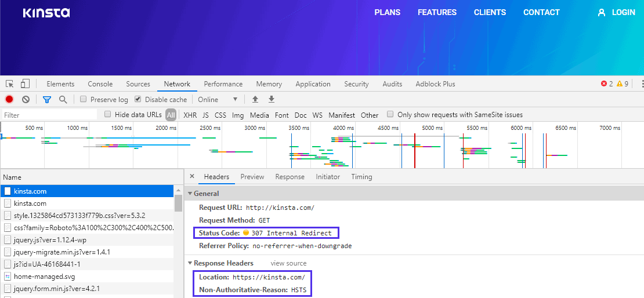Open the network search magnifier

click(x=63, y=99)
